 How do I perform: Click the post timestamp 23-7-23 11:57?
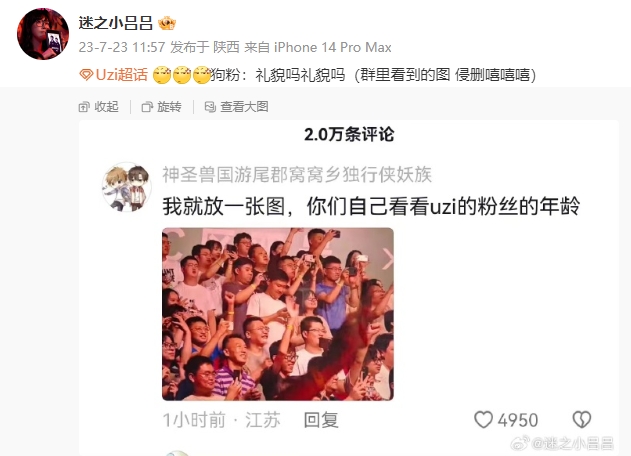(x=122, y=47)
